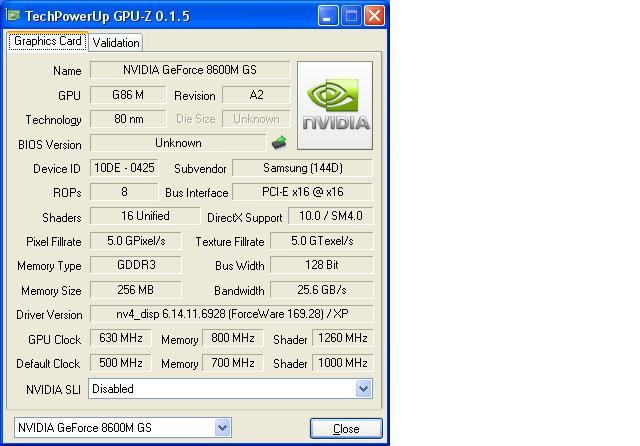Click the Texture Fillrate label
Screen dimensions: 640x446
[x=230, y=242]
